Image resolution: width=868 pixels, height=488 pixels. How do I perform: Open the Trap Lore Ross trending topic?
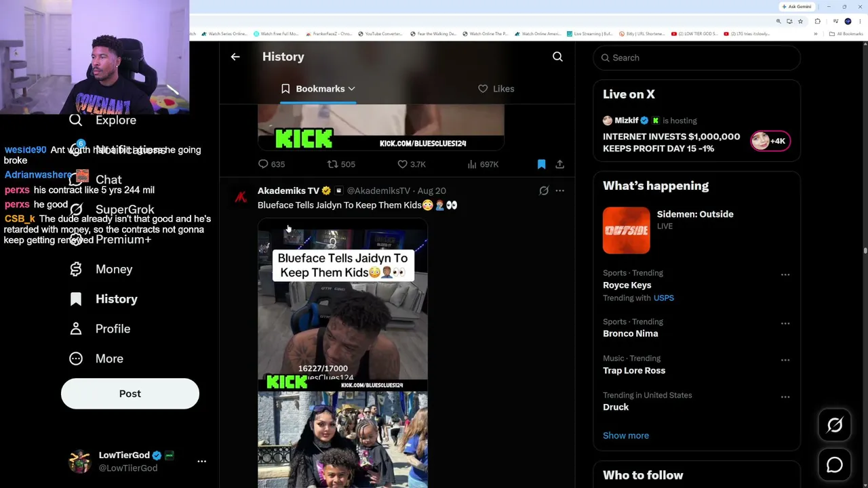(x=634, y=371)
